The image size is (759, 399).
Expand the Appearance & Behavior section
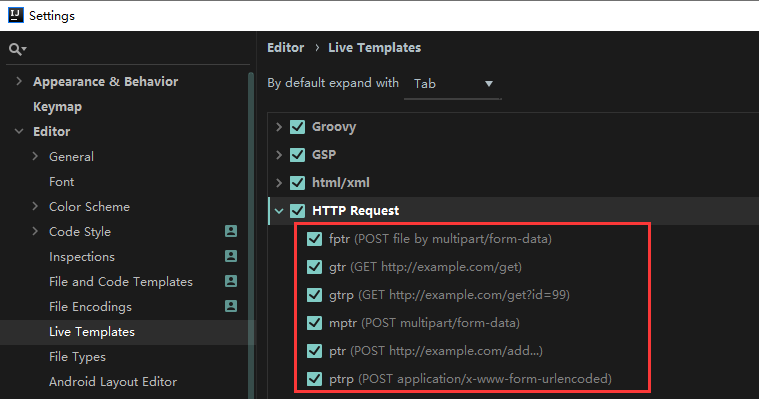click(x=19, y=81)
